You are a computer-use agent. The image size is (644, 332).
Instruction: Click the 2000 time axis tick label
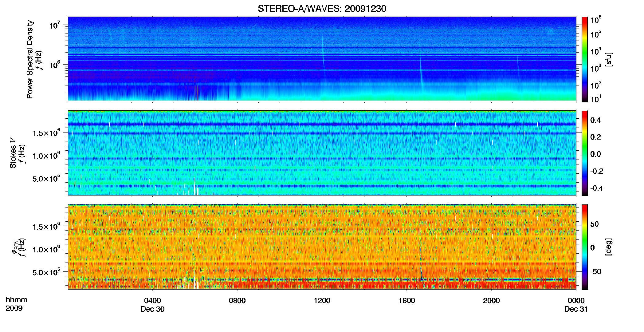[x=491, y=301]
